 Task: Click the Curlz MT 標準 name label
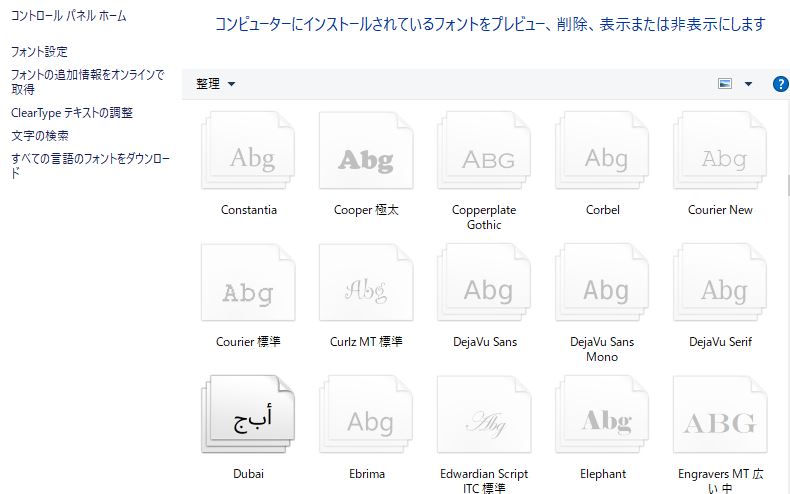[366, 342]
